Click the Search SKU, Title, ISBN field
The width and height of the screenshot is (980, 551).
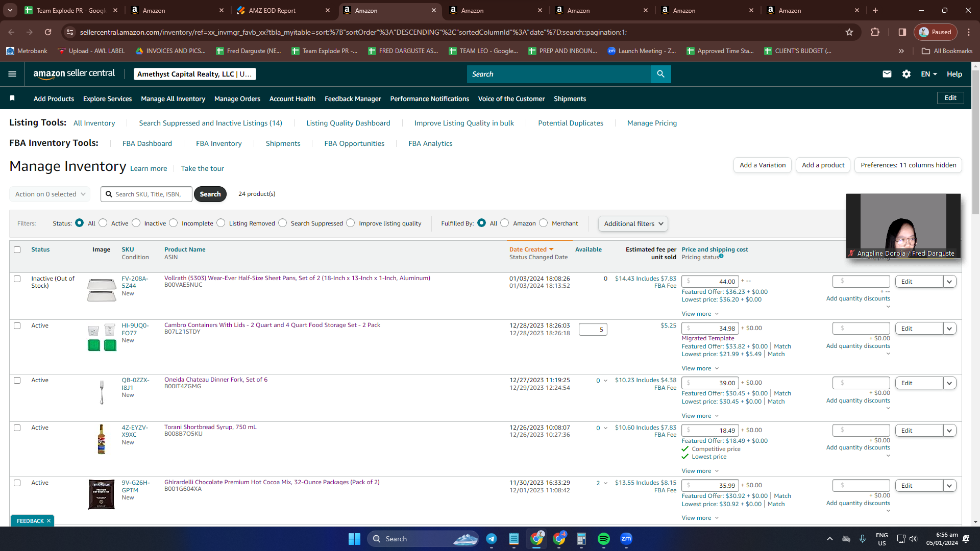click(146, 194)
